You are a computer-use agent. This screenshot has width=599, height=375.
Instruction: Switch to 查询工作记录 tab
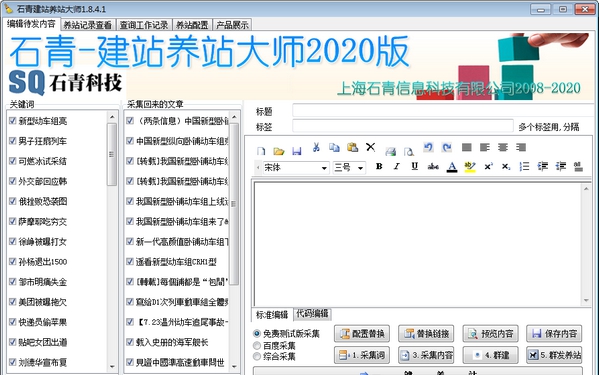click(144, 25)
